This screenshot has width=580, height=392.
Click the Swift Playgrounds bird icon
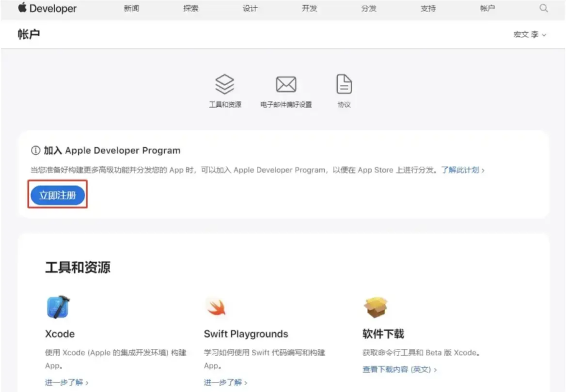pos(217,307)
